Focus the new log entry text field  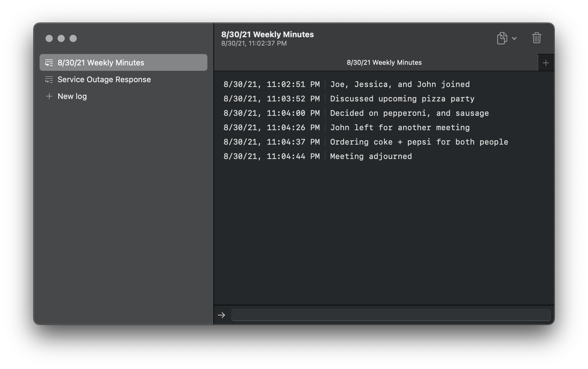[391, 315]
